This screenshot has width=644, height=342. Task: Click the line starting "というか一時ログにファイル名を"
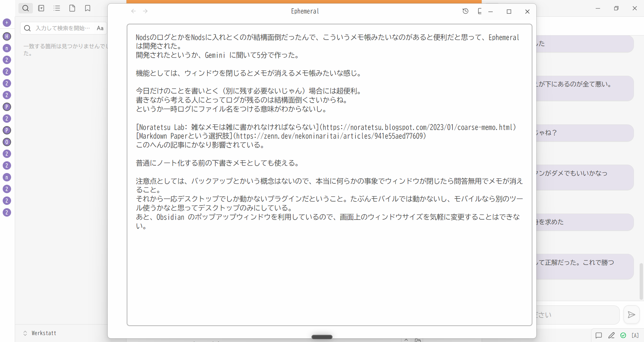click(x=231, y=109)
